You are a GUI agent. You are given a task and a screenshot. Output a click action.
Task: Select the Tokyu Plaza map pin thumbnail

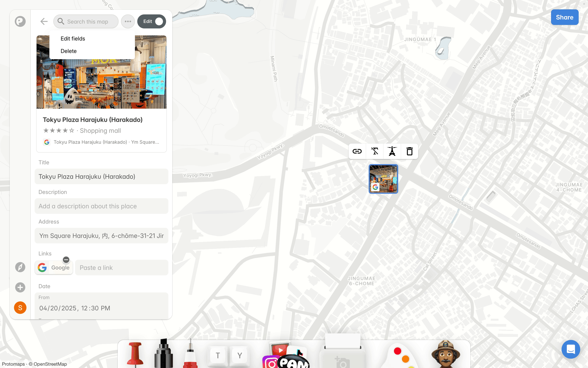[x=383, y=179]
